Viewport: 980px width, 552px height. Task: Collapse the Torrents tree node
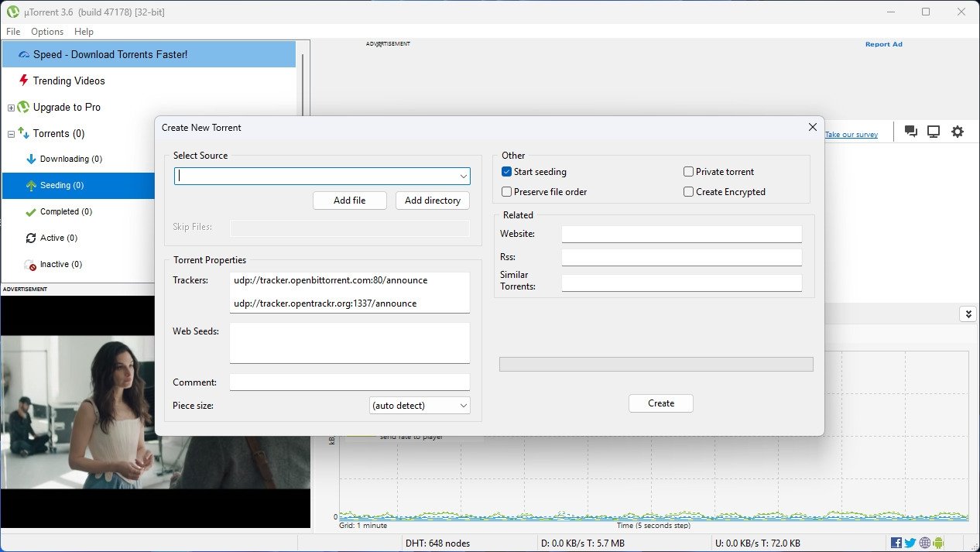coord(11,134)
